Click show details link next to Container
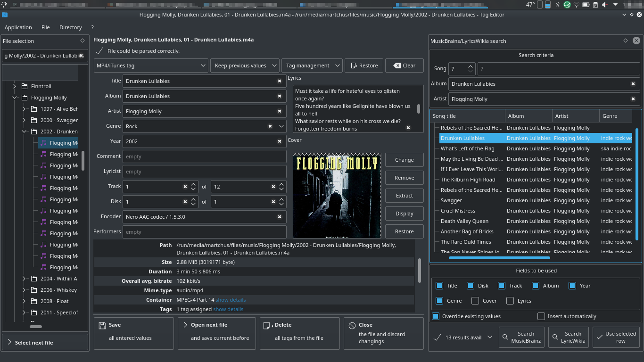 pyautogui.click(x=231, y=300)
